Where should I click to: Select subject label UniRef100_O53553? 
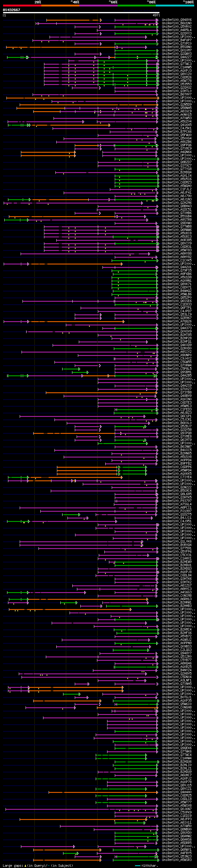pos(177,84)
